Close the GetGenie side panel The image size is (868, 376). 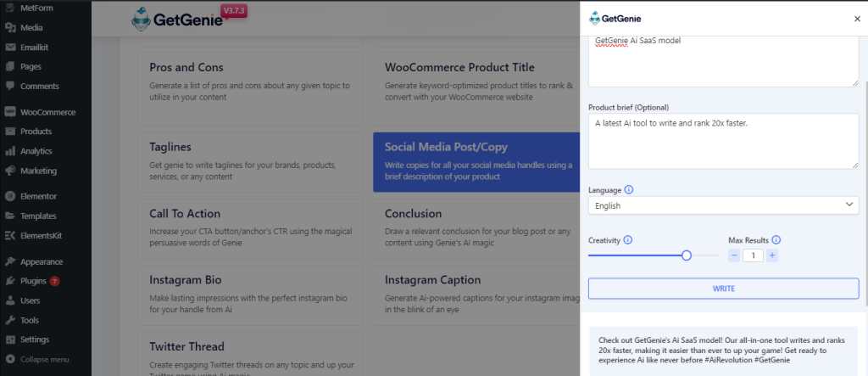[858, 19]
